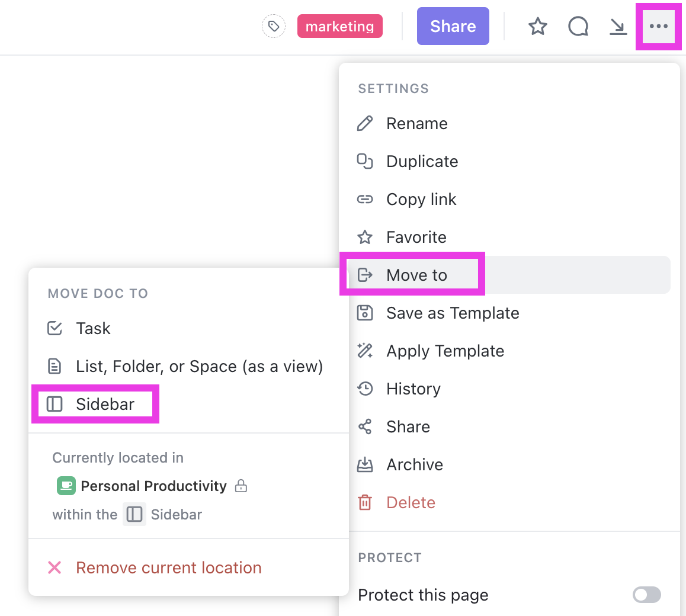The image size is (686, 616).
Task: Delete the document
Action: click(x=411, y=503)
